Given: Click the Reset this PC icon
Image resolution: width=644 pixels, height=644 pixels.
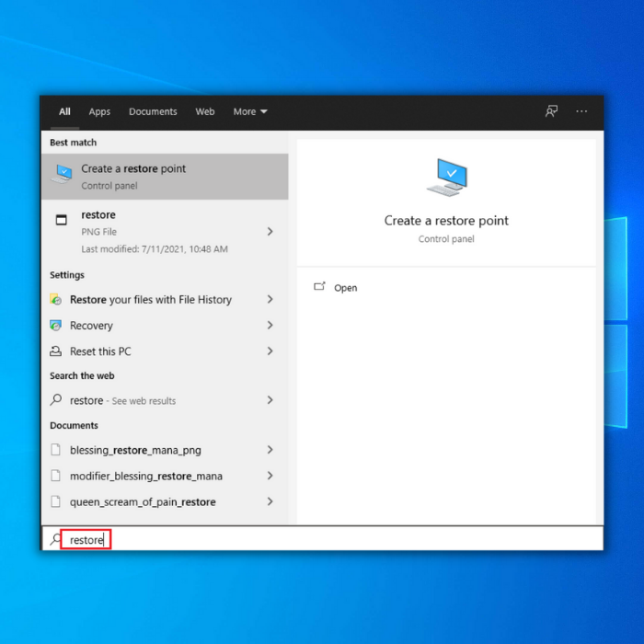Looking at the screenshot, I should pos(55,351).
